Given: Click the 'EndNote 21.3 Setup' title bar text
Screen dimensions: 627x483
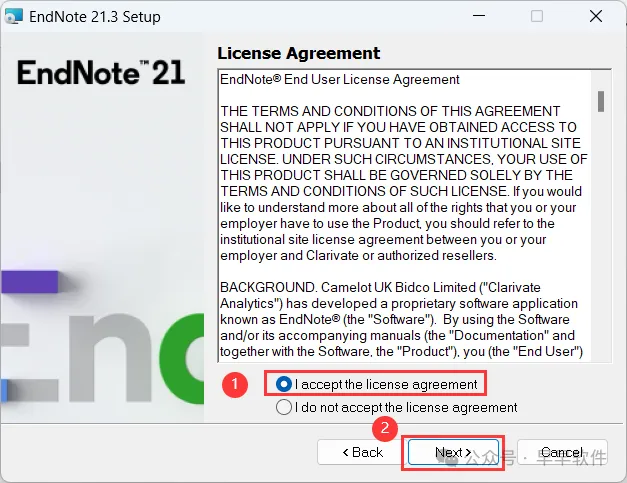Looking at the screenshot, I should coord(95,17).
